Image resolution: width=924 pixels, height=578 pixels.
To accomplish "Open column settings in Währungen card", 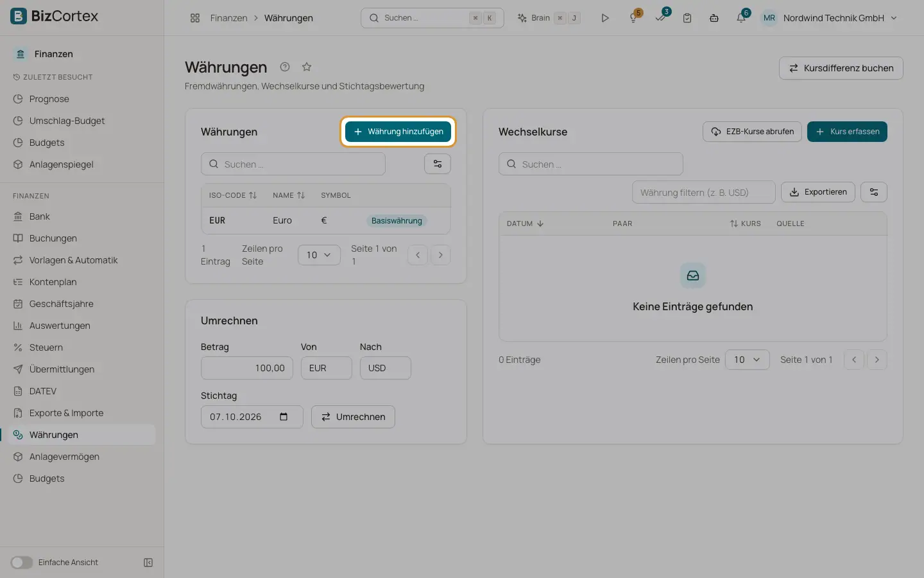I will coord(438,164).
